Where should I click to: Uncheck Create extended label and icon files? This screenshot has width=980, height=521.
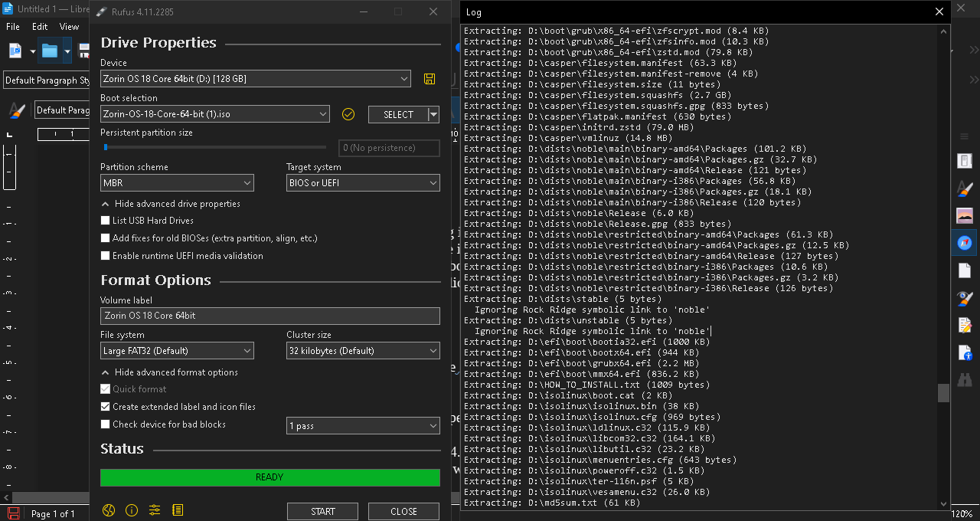point(106,407)
